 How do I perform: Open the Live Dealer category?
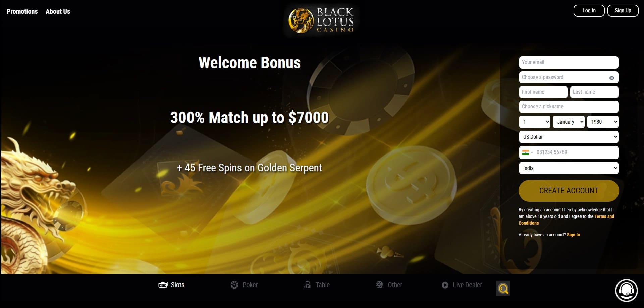pos(462,285)
